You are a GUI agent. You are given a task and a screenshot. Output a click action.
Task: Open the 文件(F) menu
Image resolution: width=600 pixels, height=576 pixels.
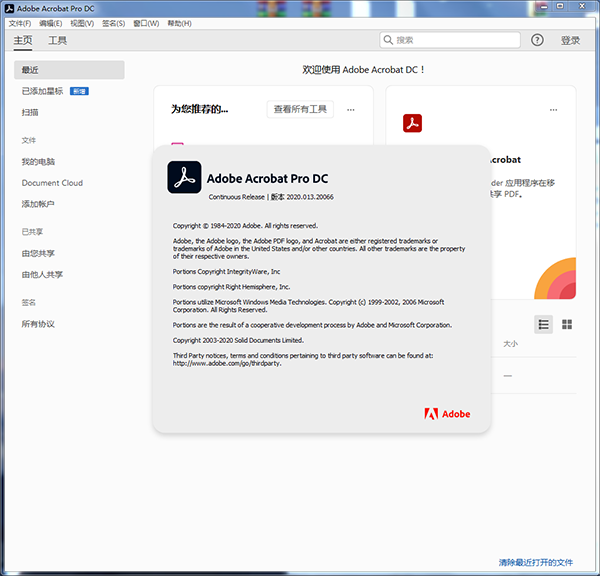click(x=20, y=23)
